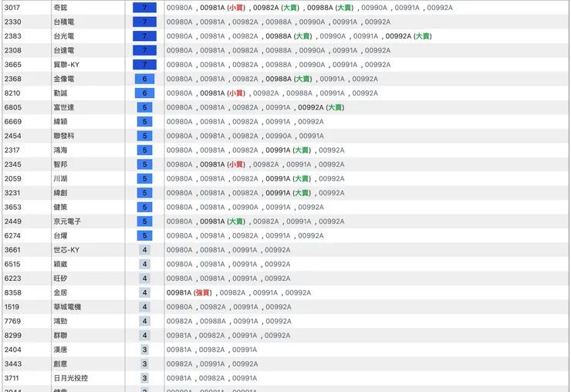Image resolution: width=571 pixels, height=392 pixels.
Task: Click 00988A (大賣) in the 3017 row
Action: pyautogui.click(x=330, y=8)
